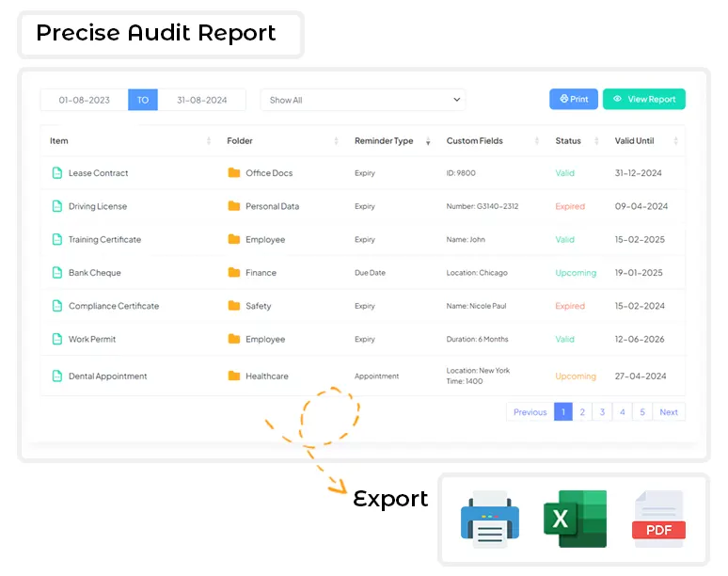Click the Appointment reminder type
The height and width of the screenshot is (576, 728).
click(376, 376)
